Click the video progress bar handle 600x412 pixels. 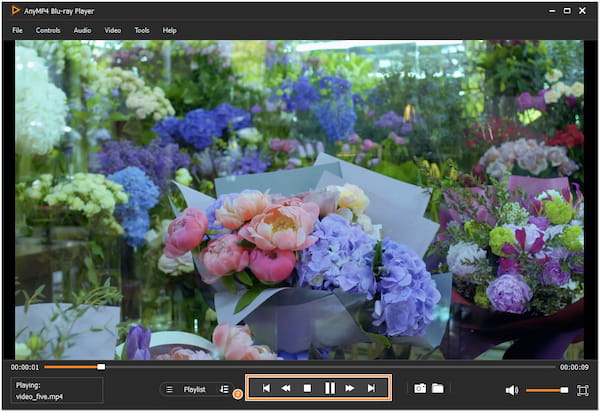point(101,367)
